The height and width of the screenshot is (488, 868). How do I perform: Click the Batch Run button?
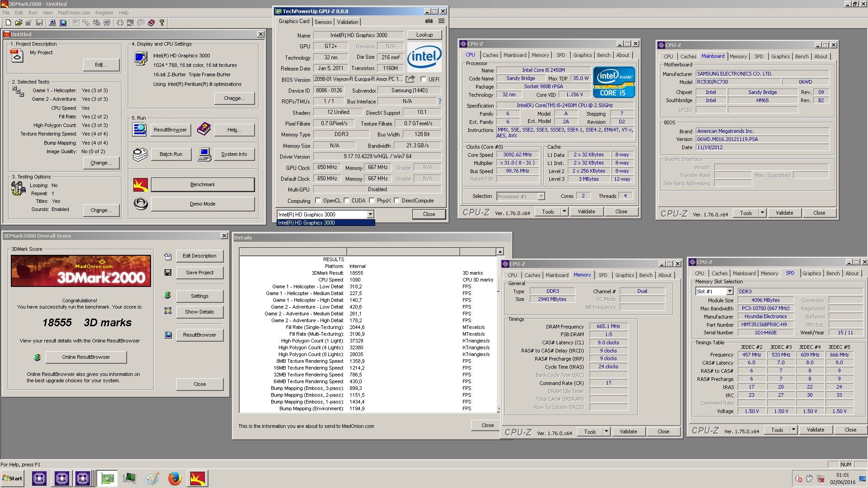tap(171, 154)
